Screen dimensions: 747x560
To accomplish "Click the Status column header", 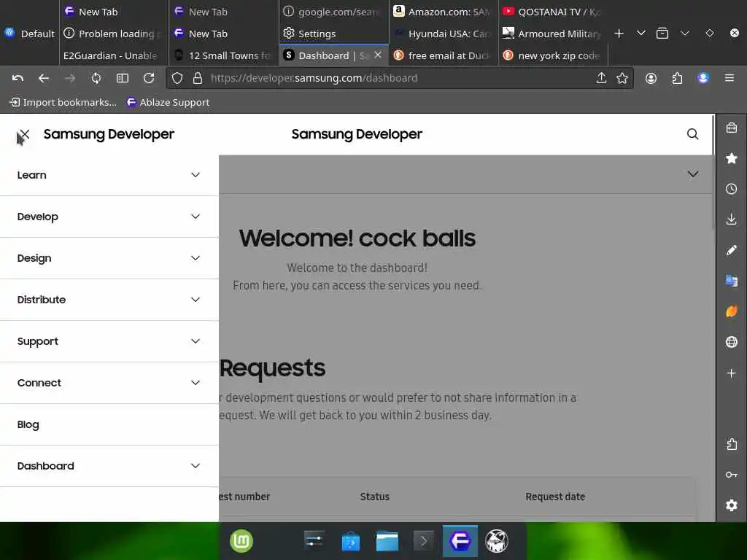I will (374, 497).
